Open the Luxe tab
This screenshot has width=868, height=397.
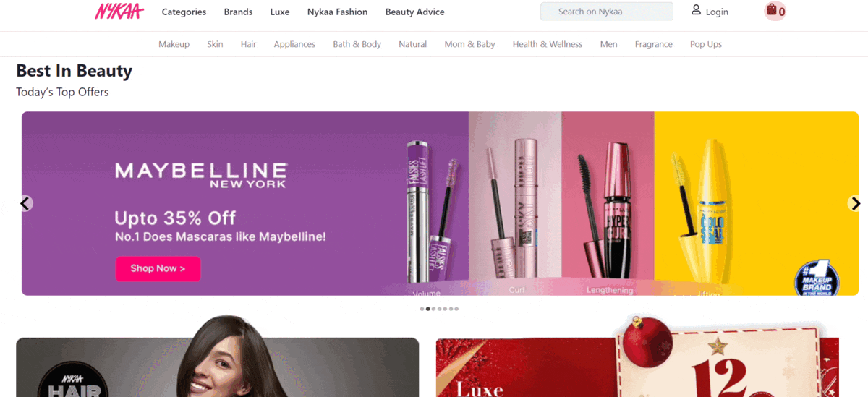coord(280,12)
